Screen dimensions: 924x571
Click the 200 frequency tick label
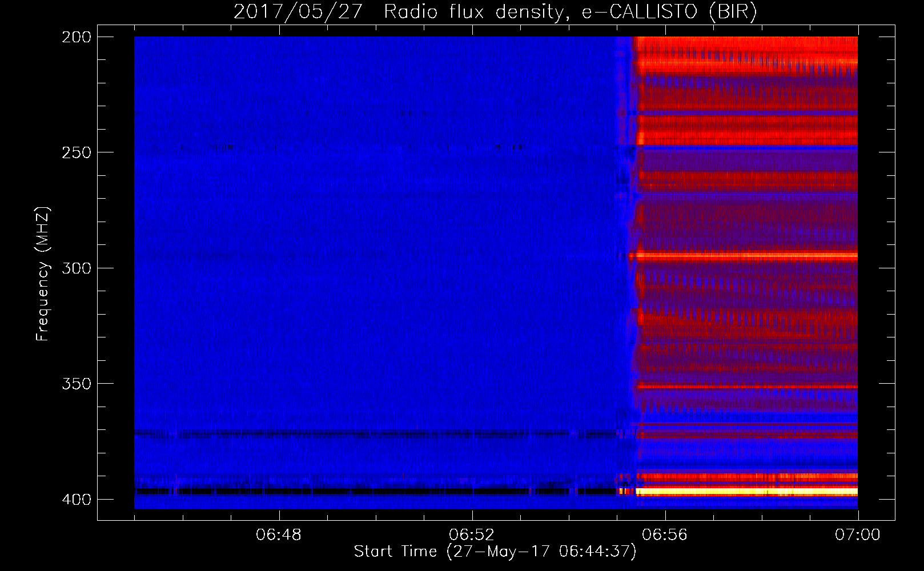click(x=77, y=37)
